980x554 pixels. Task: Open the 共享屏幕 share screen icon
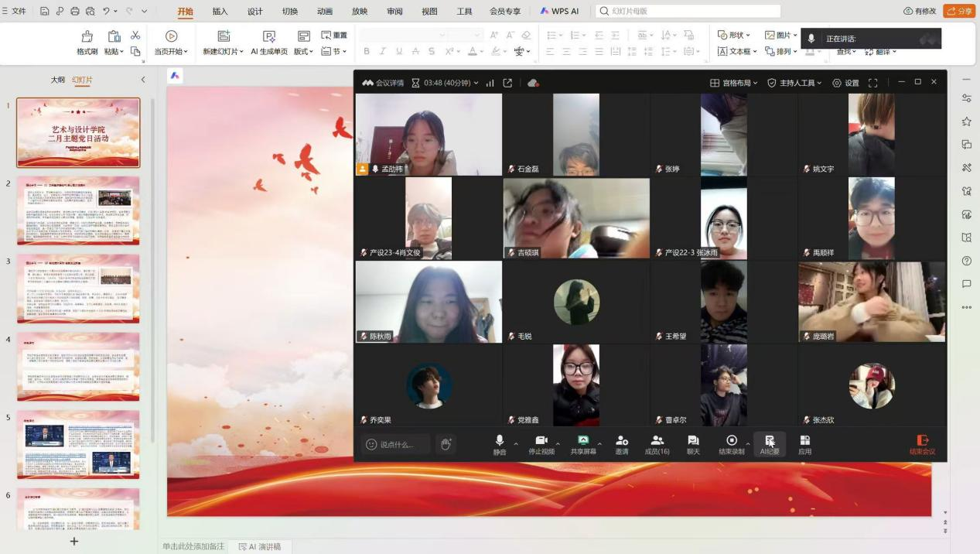tap(583, 441)
